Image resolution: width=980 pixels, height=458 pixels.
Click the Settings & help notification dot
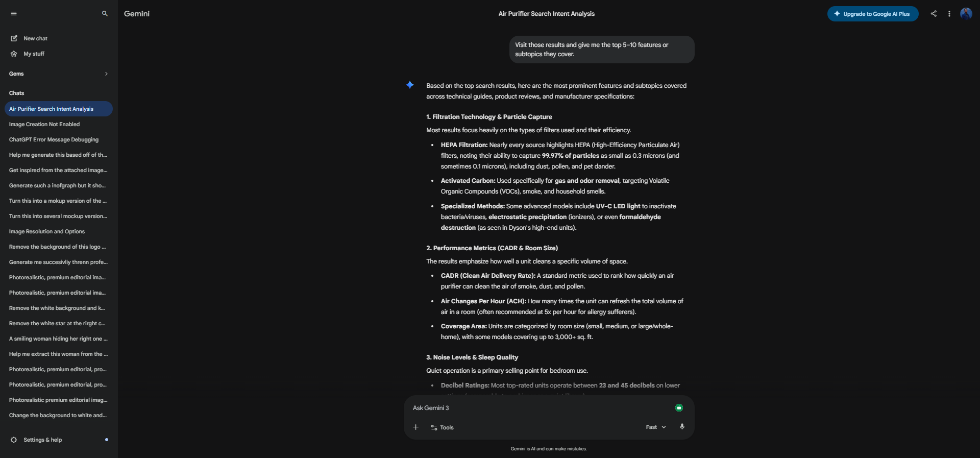point(106,440)
